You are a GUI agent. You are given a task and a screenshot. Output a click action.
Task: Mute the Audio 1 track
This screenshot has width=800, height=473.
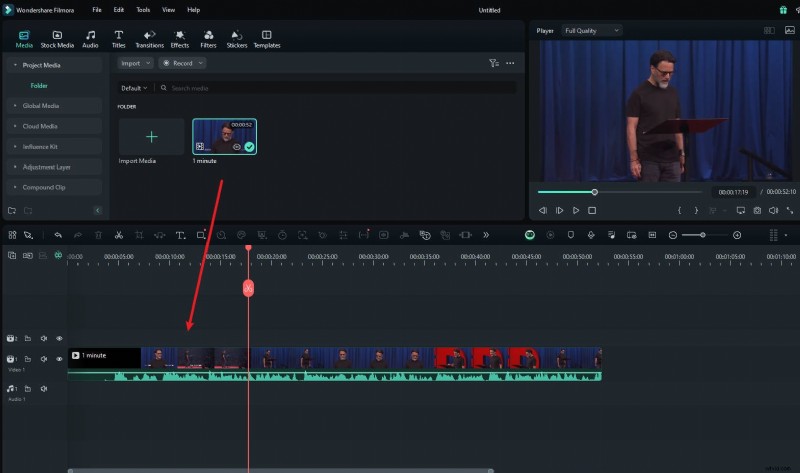click(x=43, y=388)
